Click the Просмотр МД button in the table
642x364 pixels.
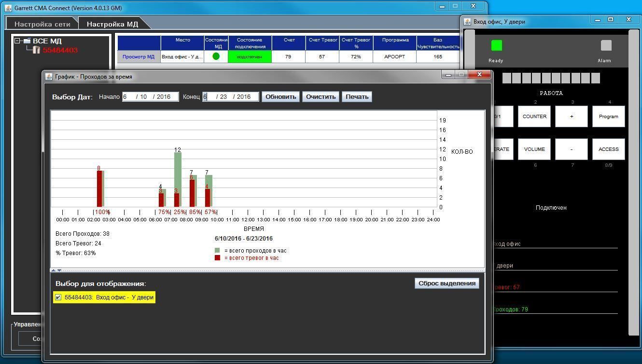coord(139,57)
